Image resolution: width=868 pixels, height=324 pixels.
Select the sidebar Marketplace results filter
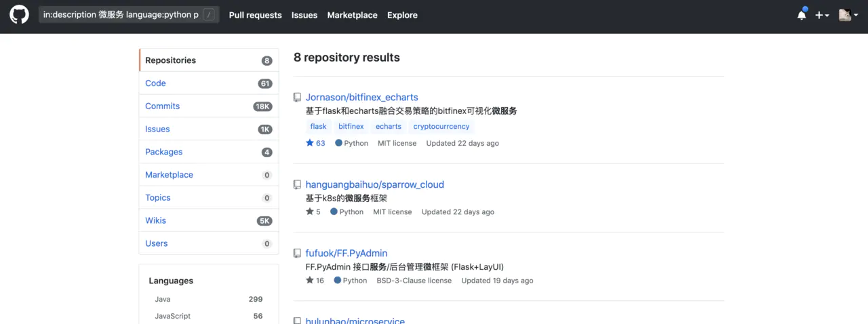(209, 175)
